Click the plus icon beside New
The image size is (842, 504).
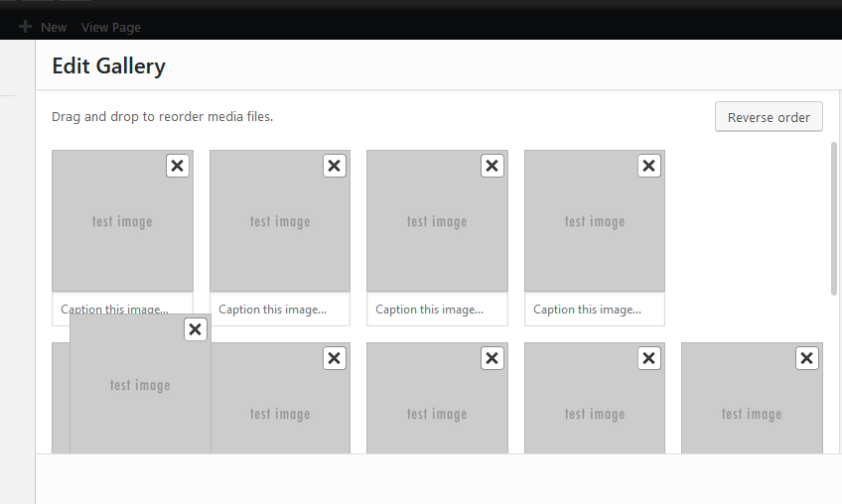point(25,27)
